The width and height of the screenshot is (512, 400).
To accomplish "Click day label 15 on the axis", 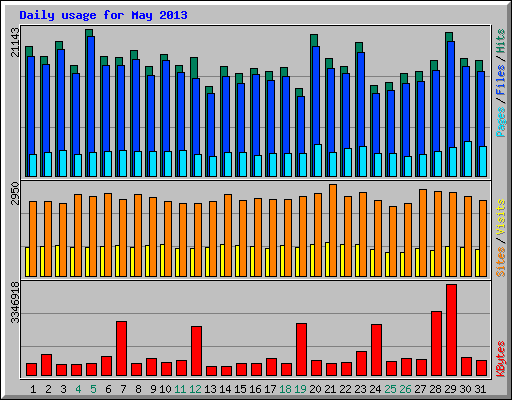I will pyautogui.click(x=240, y=389).
